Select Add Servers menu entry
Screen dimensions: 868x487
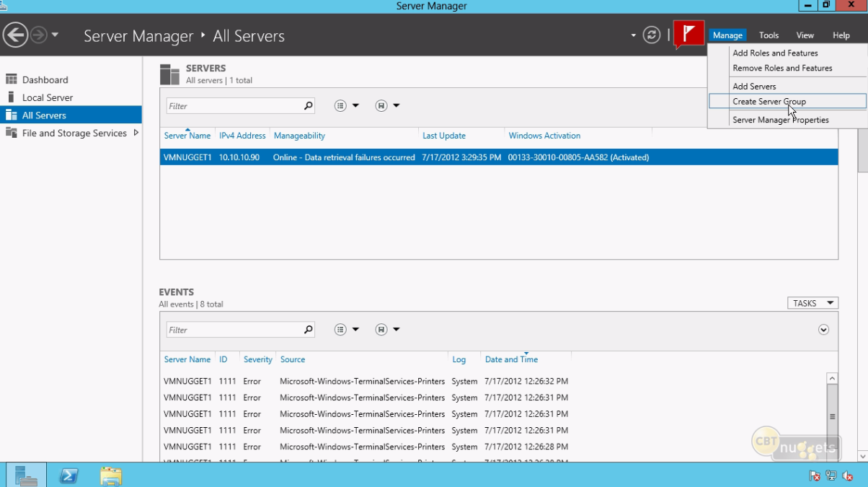pos(754,86)
